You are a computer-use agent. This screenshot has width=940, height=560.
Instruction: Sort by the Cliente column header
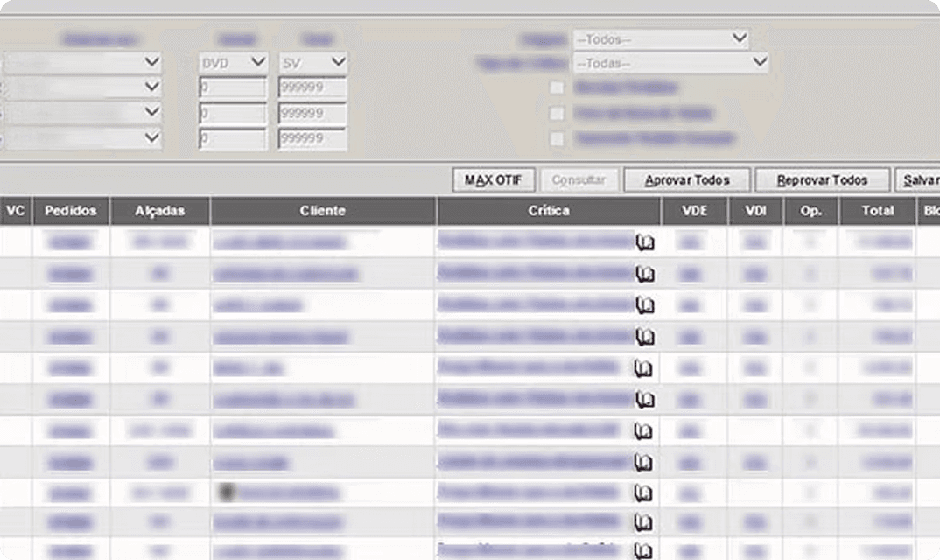tap(322, 211)
